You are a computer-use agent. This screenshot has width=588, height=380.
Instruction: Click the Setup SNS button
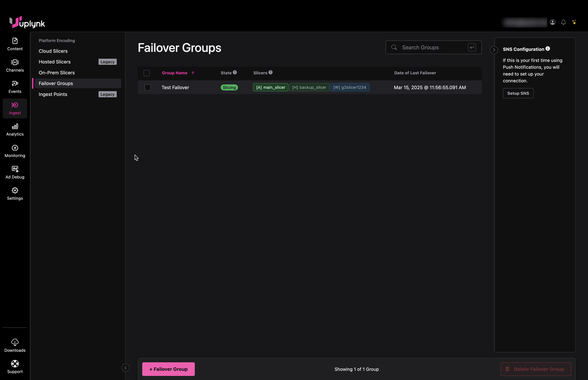coord(518,93)
